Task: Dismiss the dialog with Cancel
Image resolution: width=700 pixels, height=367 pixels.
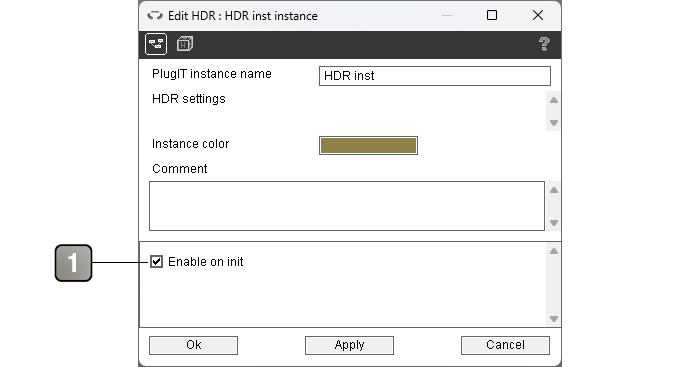Action: (x=505, y=345)
